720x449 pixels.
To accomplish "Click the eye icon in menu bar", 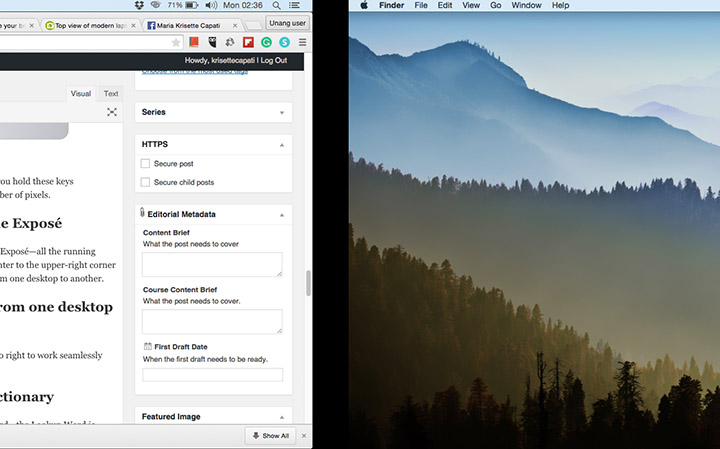I will pos(156,5).
